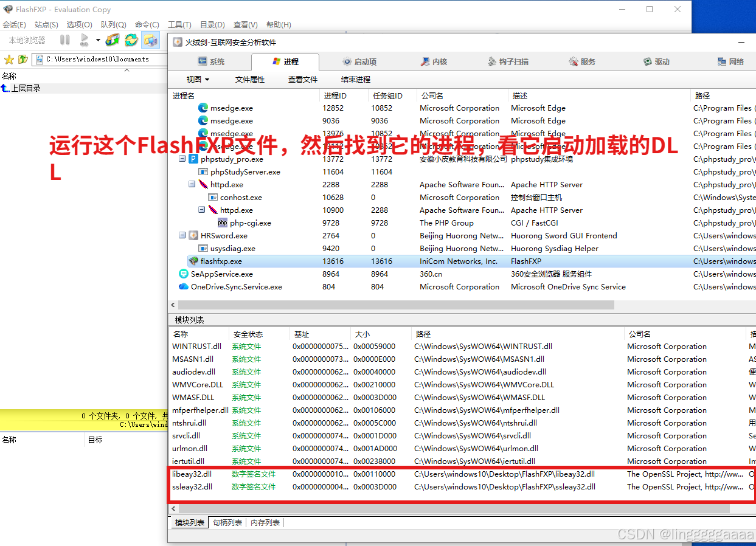
Task: Click the feather icon of httpd.exe PID 10900
Action: click(213, 210)
